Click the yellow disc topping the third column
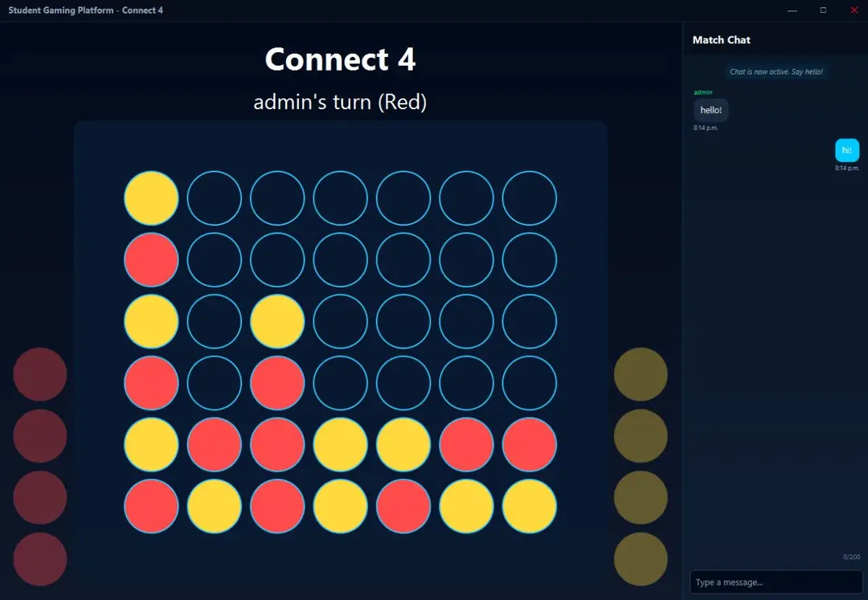Screen dimensions: 868x600 click(277, 321)
